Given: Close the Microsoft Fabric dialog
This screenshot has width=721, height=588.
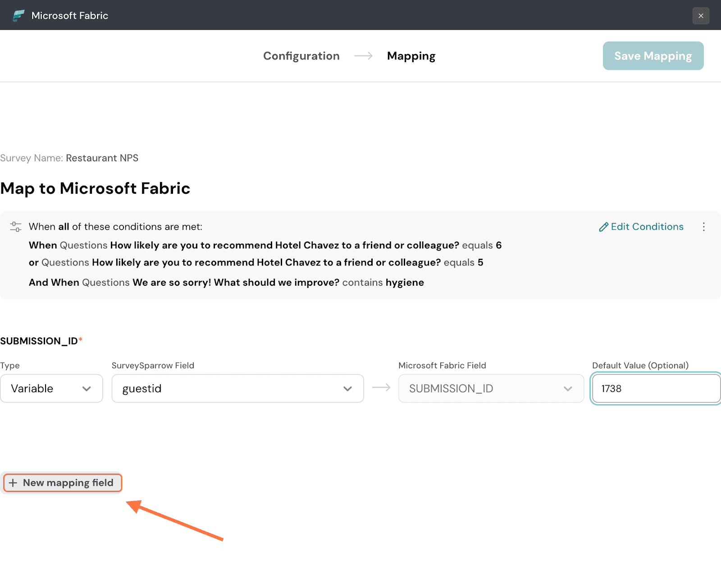Looking at the screenshot, I should [700, 16].
